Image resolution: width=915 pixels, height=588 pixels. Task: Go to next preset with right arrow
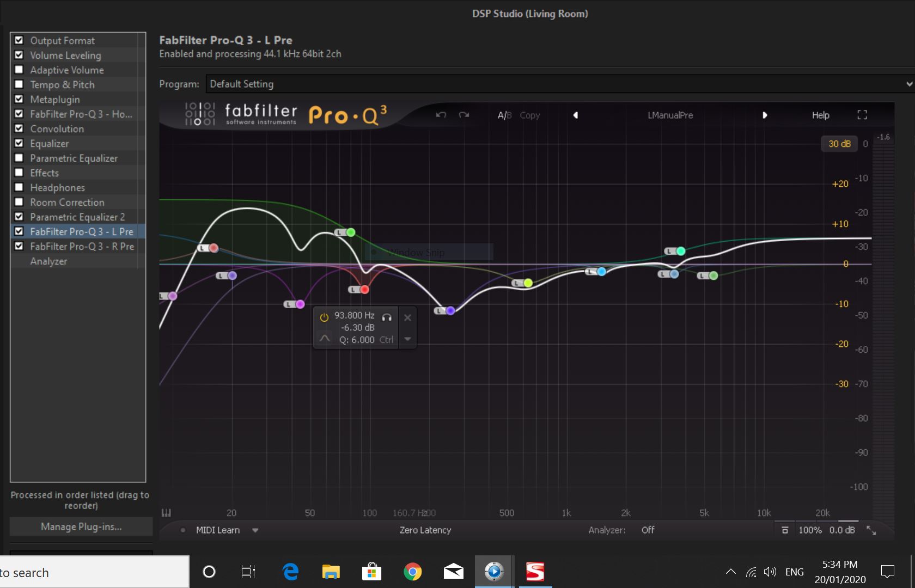(x=765, y=115)
